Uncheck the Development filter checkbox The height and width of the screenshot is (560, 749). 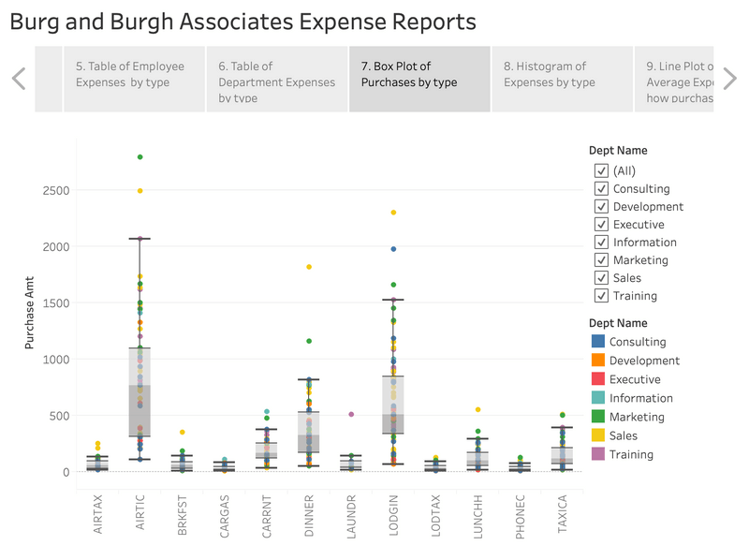pyautogui.click(x=601, y=206)
